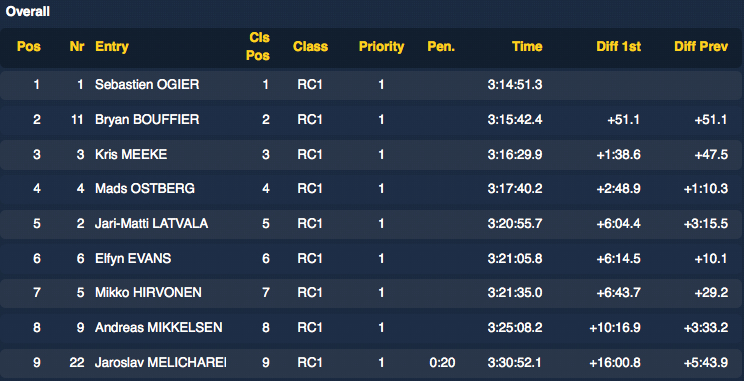
Task: Click the Pos column header
Action: click(x=29, y=46)
